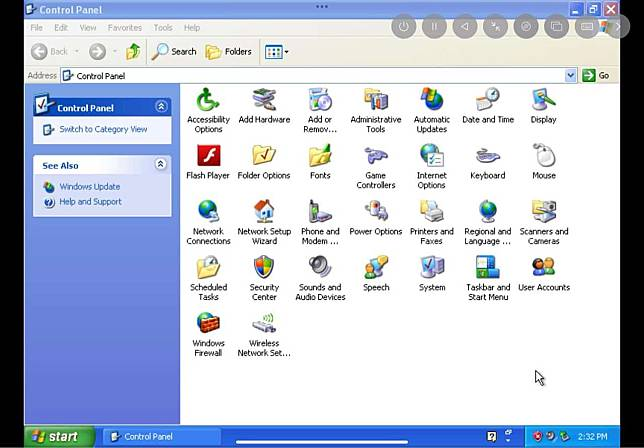Select Sounds and Audio Devices icon
Image resolution: width=644 pixels, height=448 pixels.
320,278
